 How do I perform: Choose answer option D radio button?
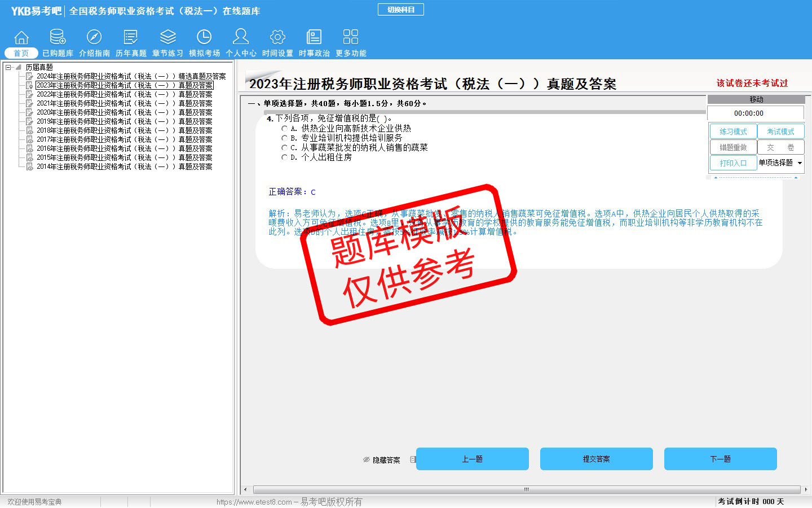(x=285, y=157)
